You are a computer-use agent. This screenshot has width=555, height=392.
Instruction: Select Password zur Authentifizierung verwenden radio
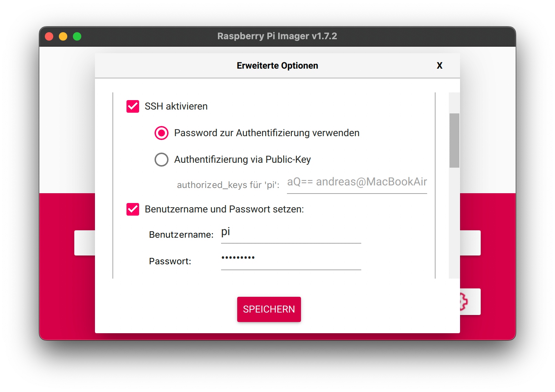[x=162, y=133]
